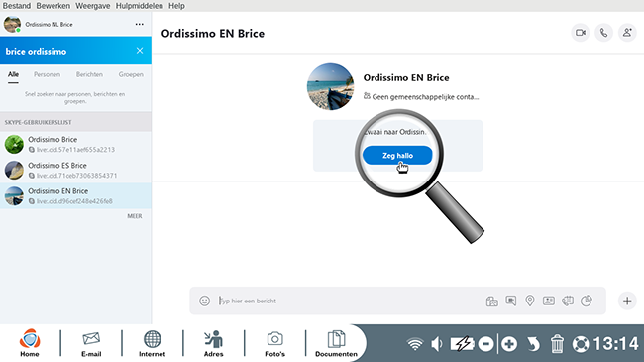Launch Internet from the dock
This screenshot has width=644, height=362.
click(x=152, y=343)
